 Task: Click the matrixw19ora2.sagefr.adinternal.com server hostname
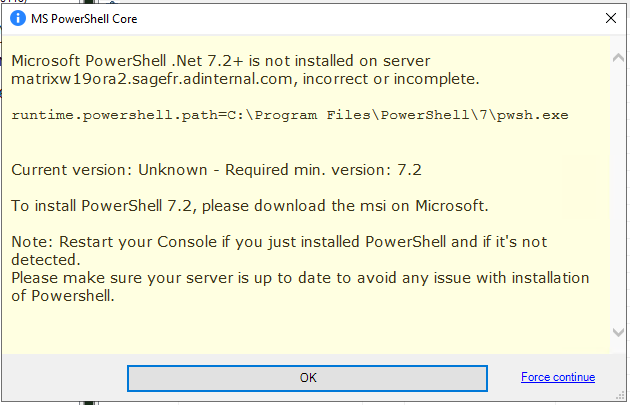tap(170, 78)
